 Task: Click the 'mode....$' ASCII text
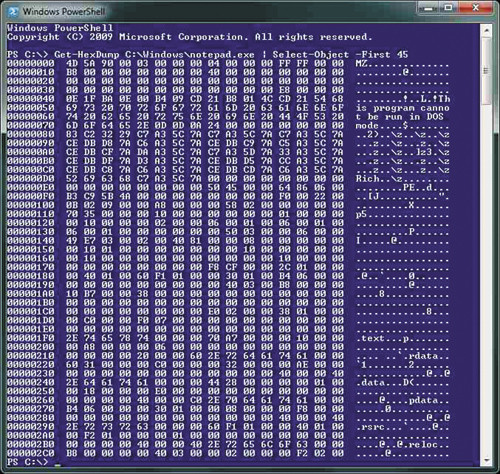(382, 126)
